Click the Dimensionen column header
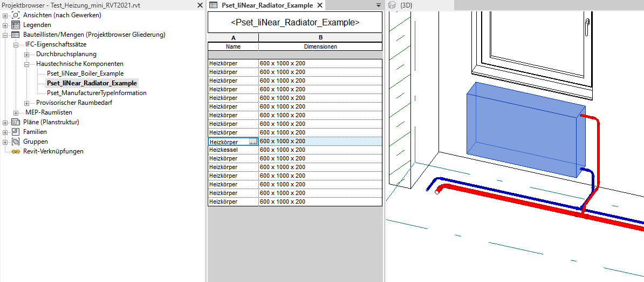The image size is (644, 282). (320, 46)
